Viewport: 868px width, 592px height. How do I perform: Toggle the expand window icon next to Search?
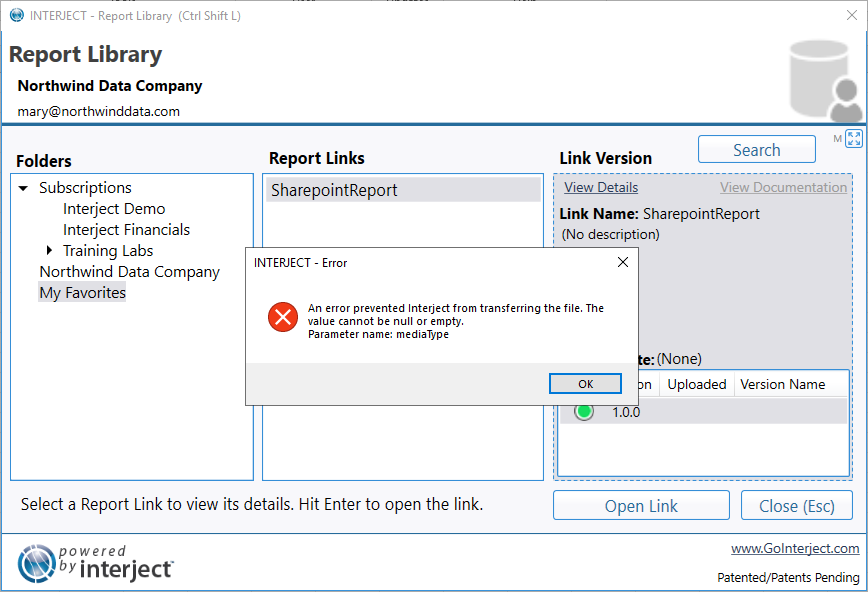click(854, 138)
